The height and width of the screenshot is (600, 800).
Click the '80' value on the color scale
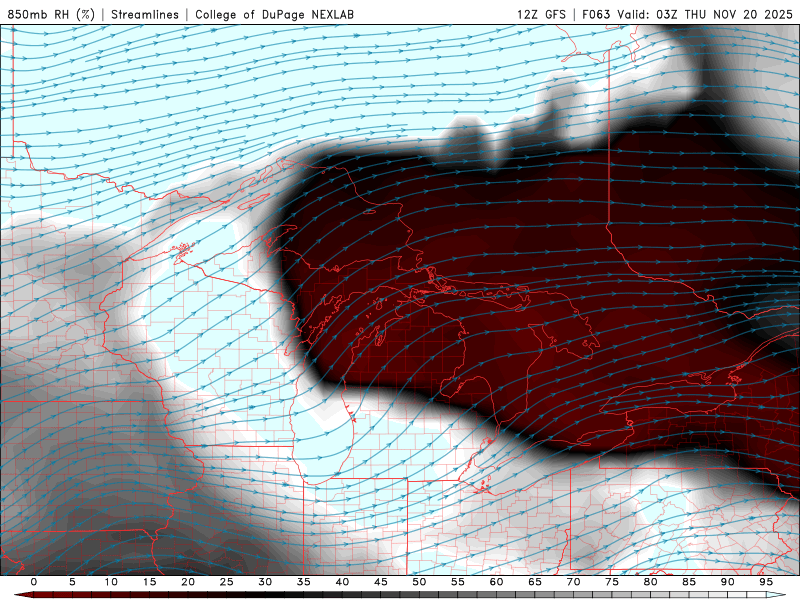click(651, 582)
